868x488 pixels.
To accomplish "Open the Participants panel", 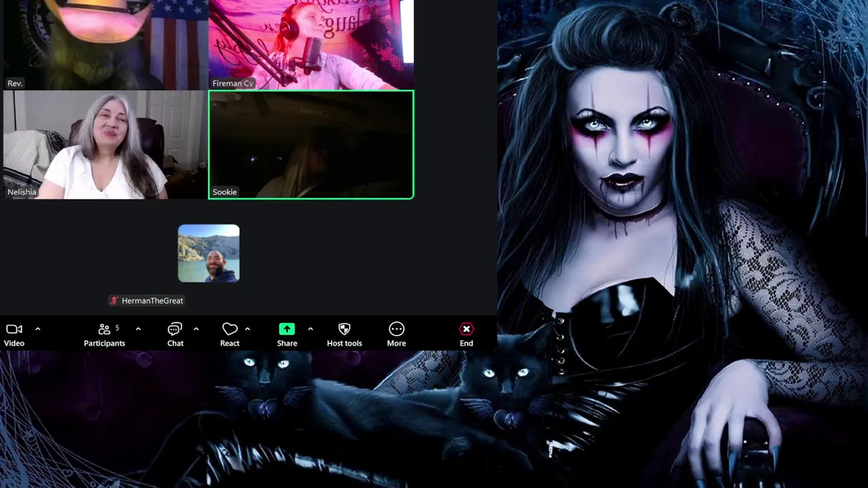I will coord(104,334).
